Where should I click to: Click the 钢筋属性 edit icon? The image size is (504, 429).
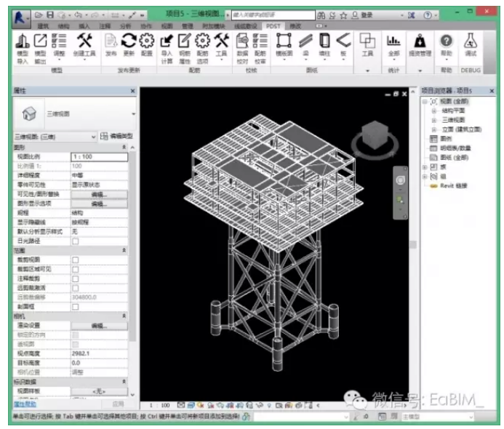185,41
